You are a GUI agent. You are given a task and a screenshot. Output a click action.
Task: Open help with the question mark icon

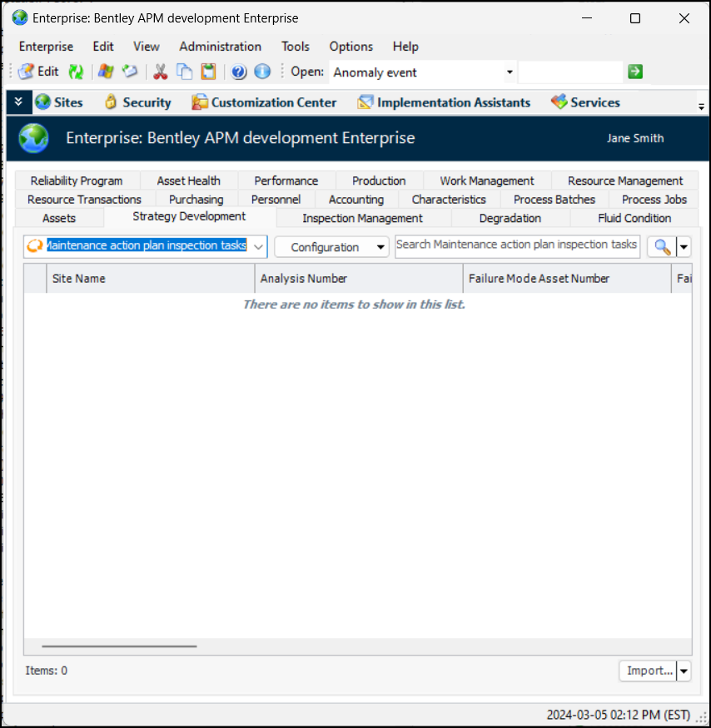pyautogui.click(x=239, y=72)
